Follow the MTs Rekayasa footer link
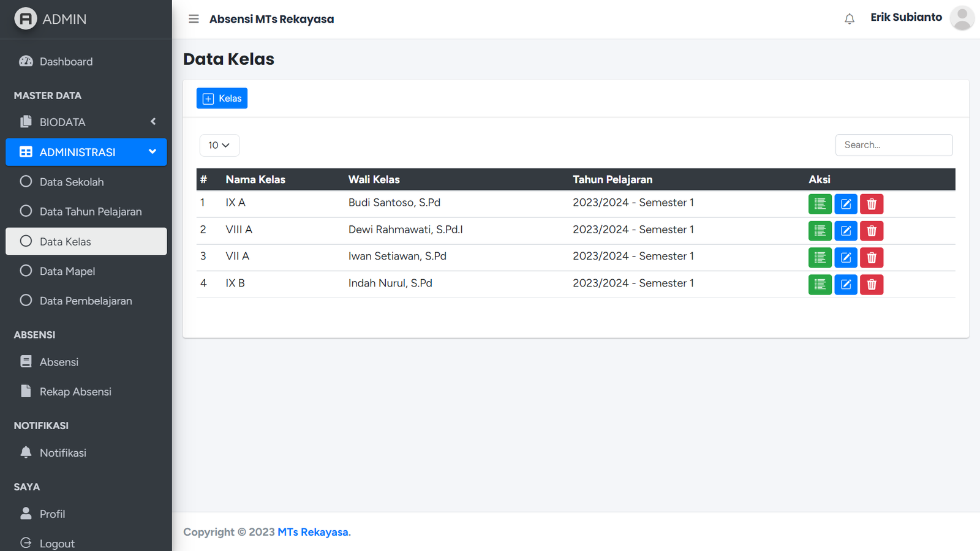This screenshot has height=551, width=980. click(312, 532)
